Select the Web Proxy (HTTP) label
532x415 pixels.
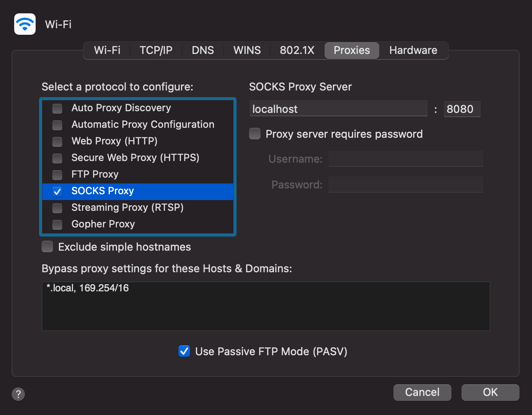115,141
